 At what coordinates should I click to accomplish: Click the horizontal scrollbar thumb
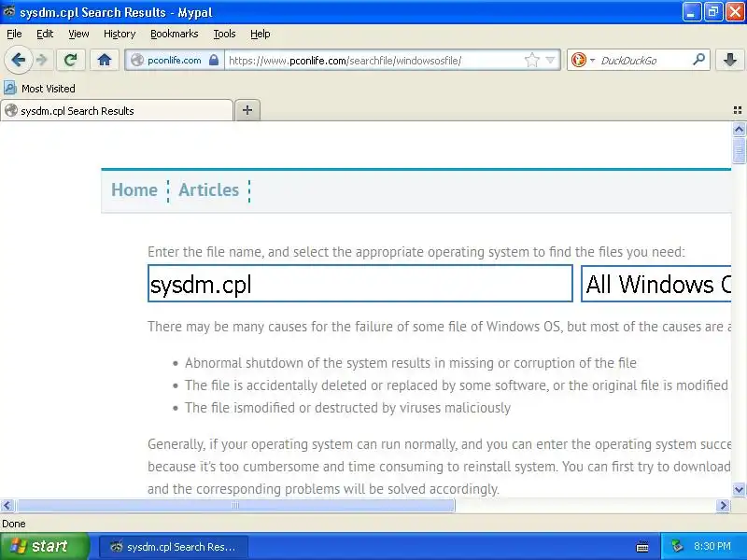click(235, 505)
